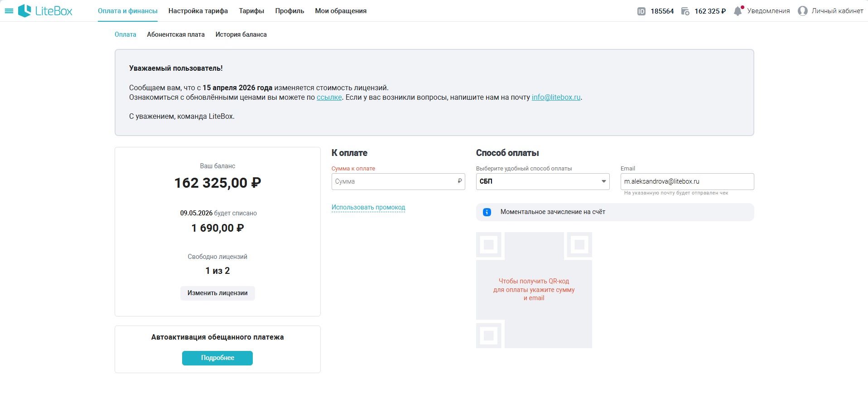Image resolution: width=868 pixels, height=394 pixels.
Task: Expand the СБП payment method dropdown
Action: coord(543,181)
